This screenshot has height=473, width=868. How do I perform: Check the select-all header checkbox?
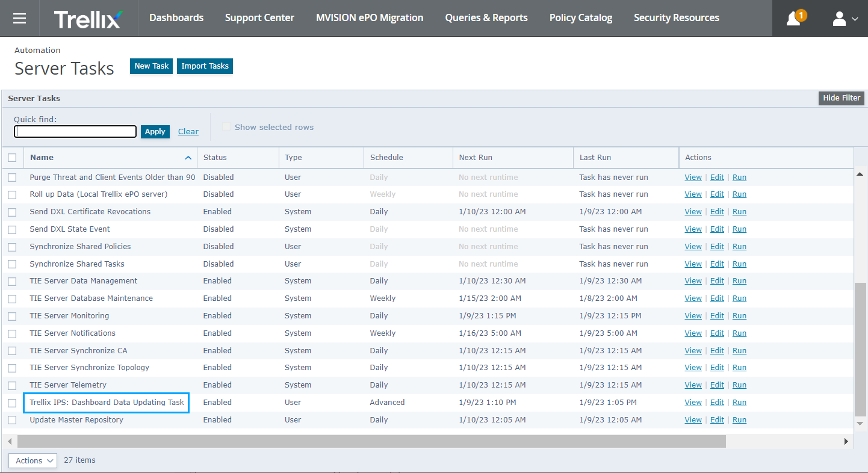12,158
